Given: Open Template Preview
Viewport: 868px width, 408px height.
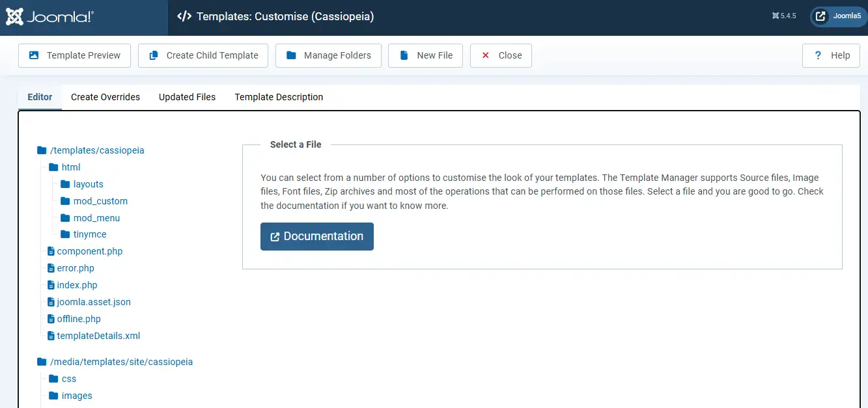Looking at the screenshot, I should 74,55.
